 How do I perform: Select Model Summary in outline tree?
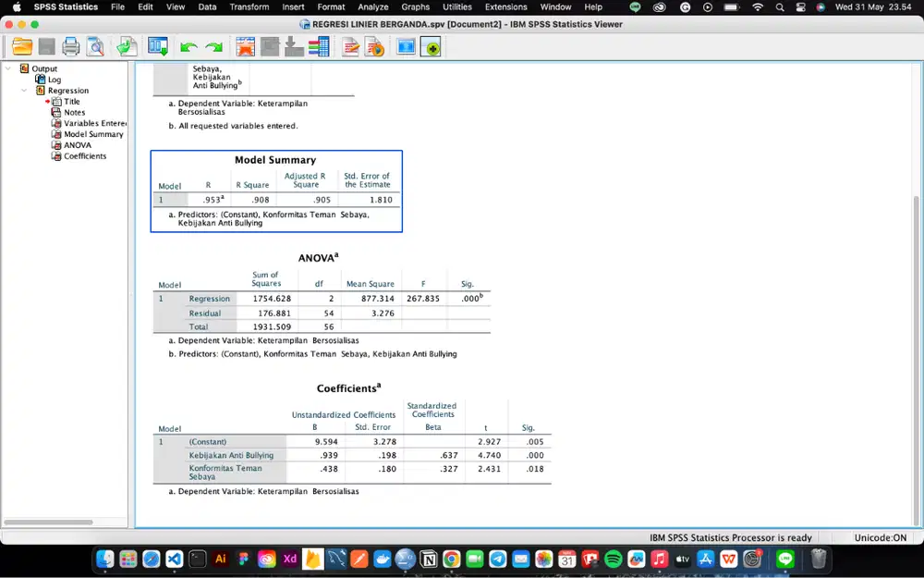point(93,134)
